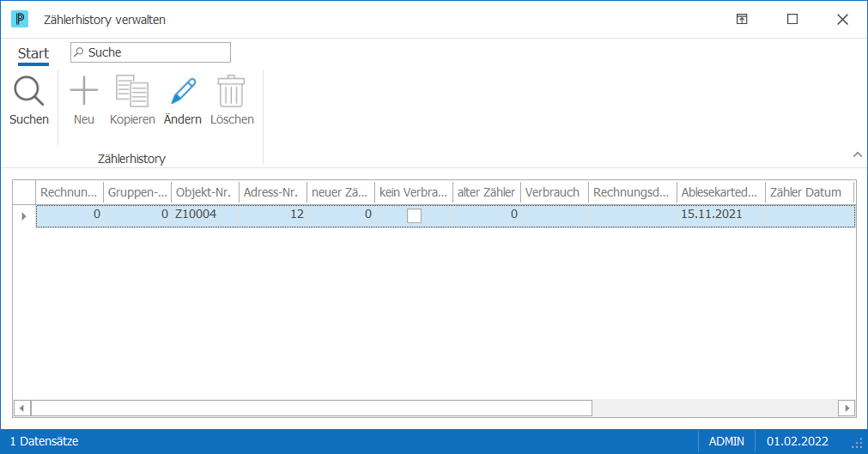This screenshot has width=868, height=454.
Task: Click the row indicator arrow
Action: (x=24, y=216)
